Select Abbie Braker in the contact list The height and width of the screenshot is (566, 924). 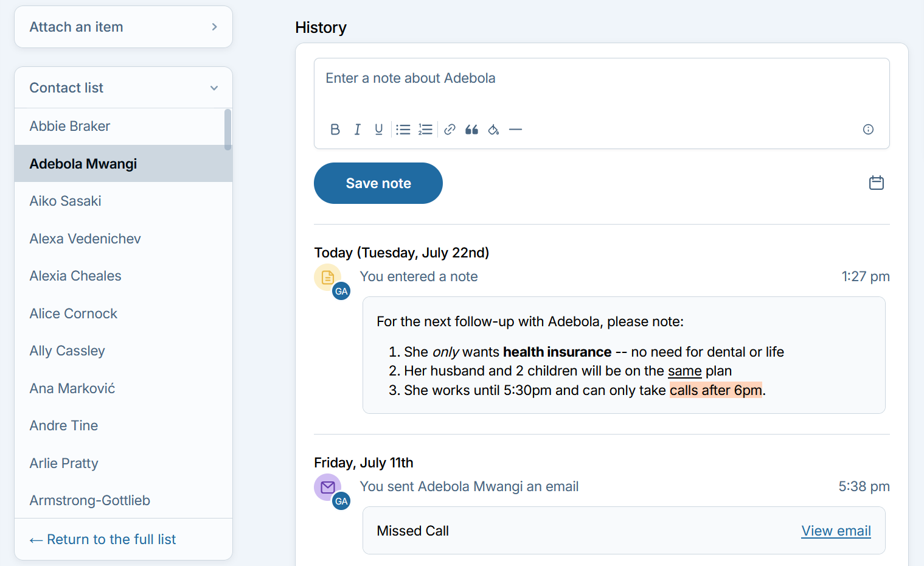70,126
